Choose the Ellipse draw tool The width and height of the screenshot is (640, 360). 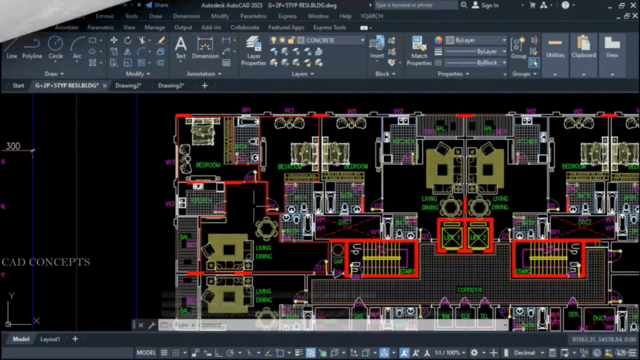click(x=93, y=51)
